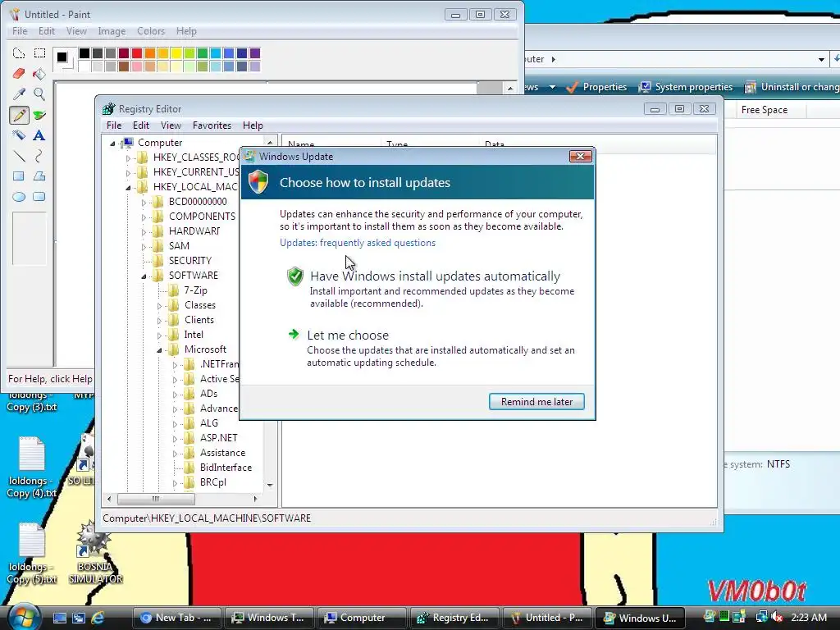Image resolution: width=840 pixels, height=630 pixels.
Task: Switch to New Tab taskbar button
Action: (x=176, y=618)
